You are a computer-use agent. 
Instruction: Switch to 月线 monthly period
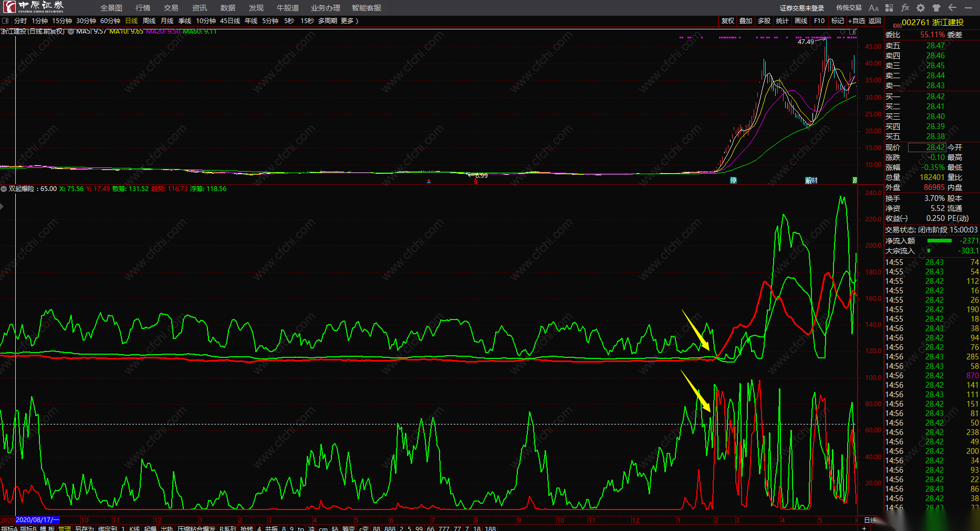click(167, 21)
